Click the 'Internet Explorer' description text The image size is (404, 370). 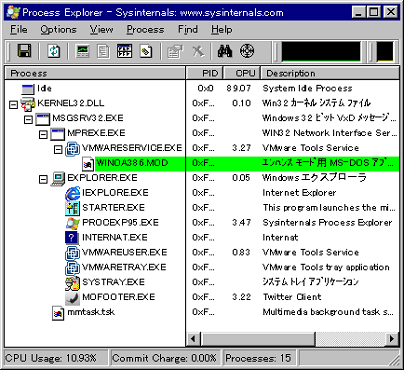[299, 193]
